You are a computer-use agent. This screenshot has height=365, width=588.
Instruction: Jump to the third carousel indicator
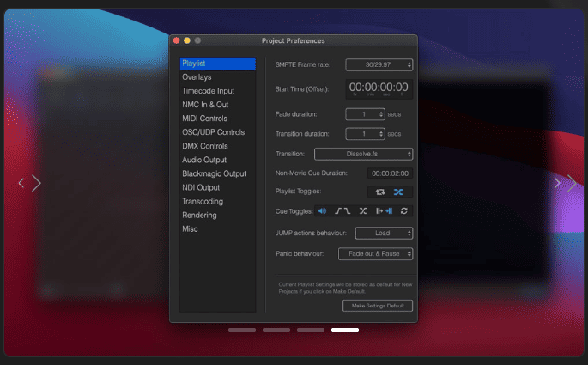(311, 330)
